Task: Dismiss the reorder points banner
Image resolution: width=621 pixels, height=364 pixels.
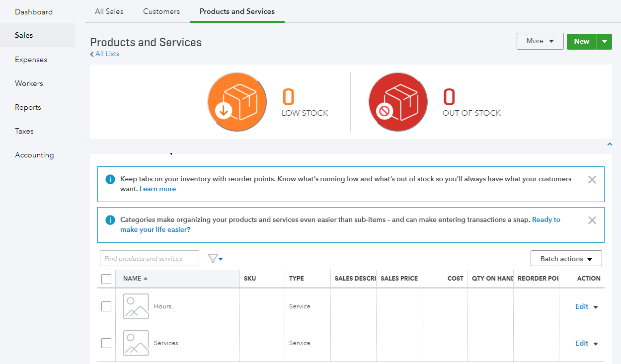Action: pos(592,179)
